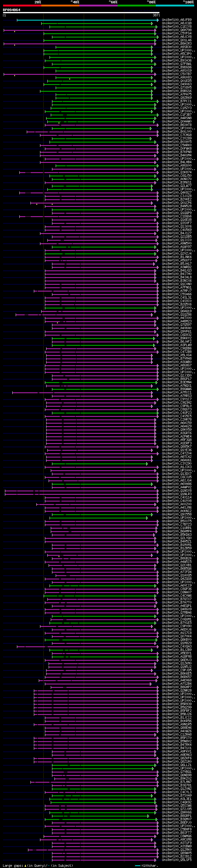Select the UniRef100_A0NX70 label
Image resolution: width=197 pixels, height=868 pixels.
pos(177,179)
